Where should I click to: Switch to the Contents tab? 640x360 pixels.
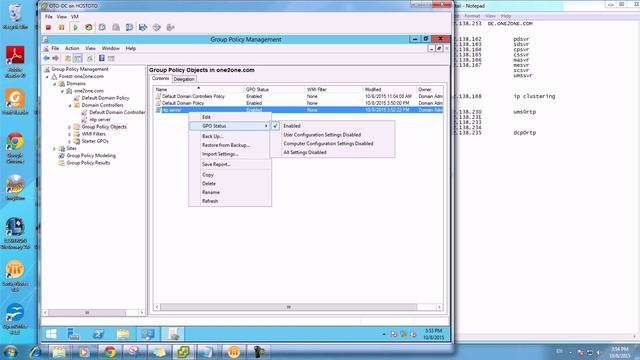tap(160, 78)
